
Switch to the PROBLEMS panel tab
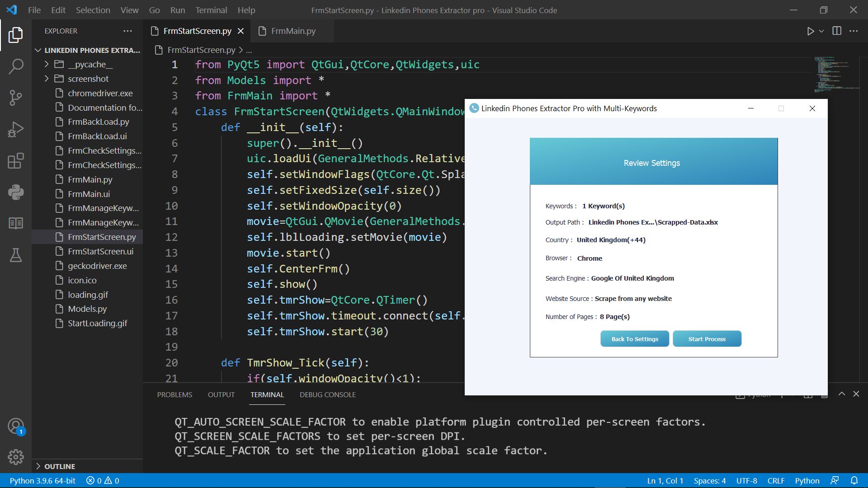tap(175, 394)
